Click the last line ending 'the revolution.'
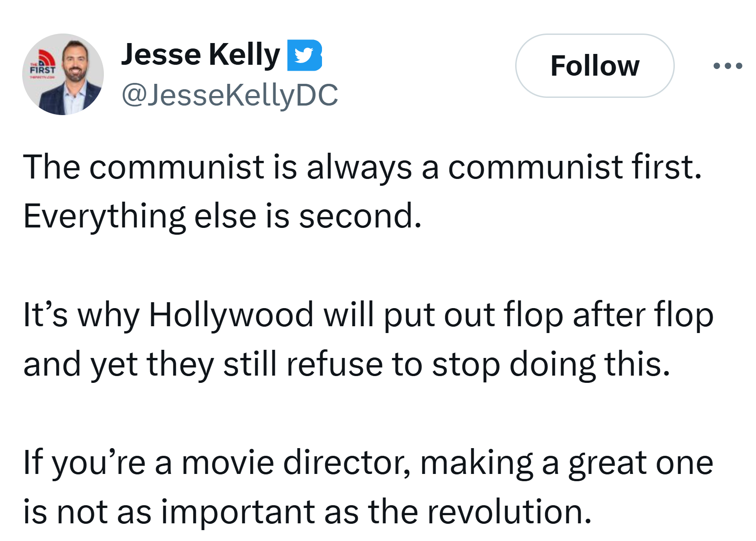This screenshot has height=541, width=756. 307,512
